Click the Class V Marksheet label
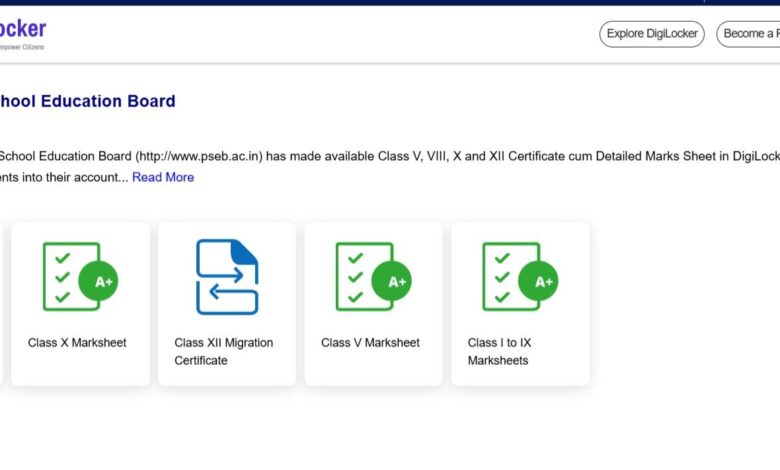 click(x=370, y=343)
